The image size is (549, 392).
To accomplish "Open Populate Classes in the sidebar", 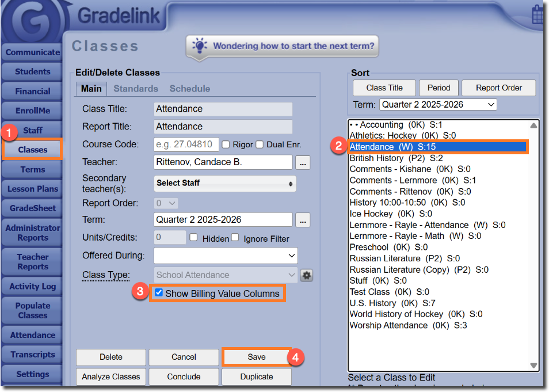I will click(33, 310).
